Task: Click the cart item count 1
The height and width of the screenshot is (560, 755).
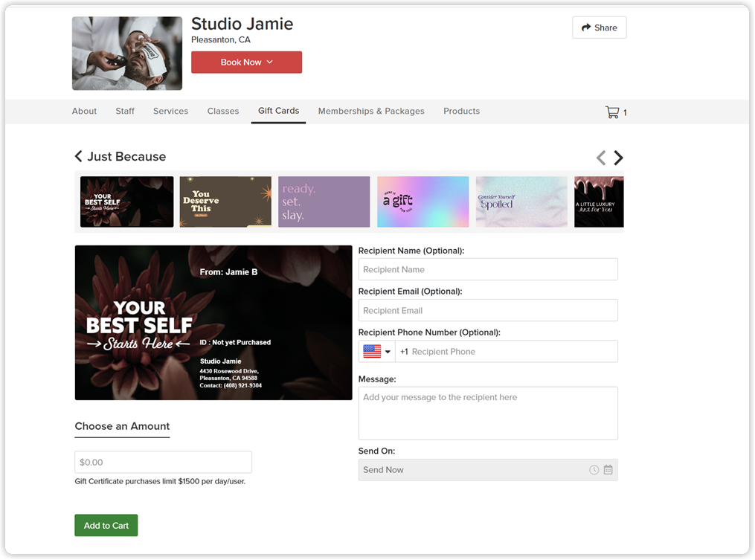Action: [x=625, y=113]
